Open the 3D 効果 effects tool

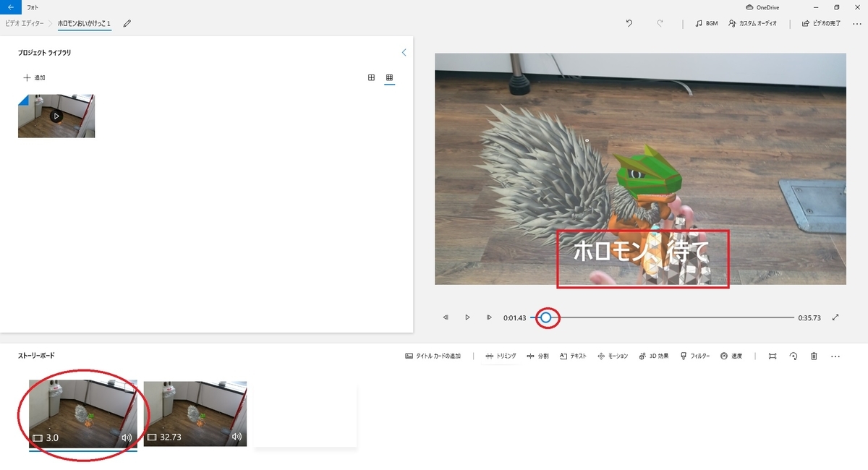coord(654,356)
